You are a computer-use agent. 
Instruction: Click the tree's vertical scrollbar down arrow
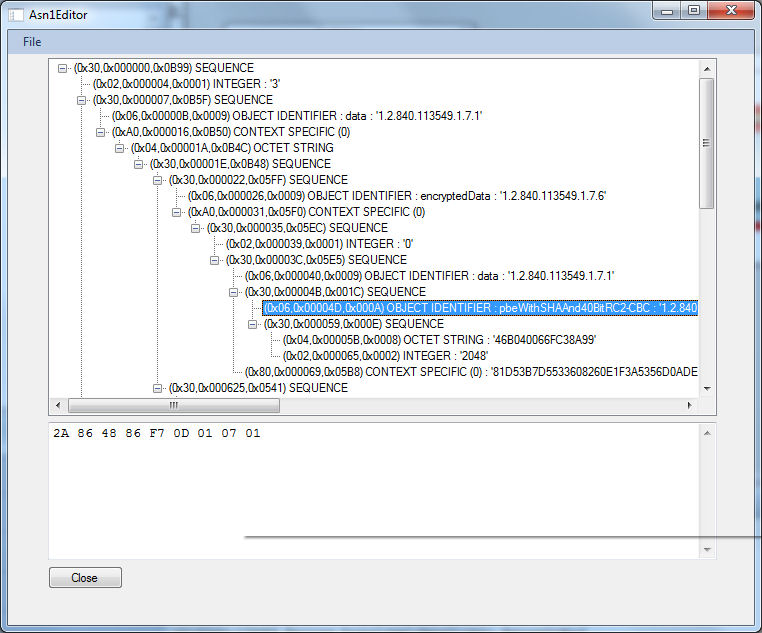[707, 388]
